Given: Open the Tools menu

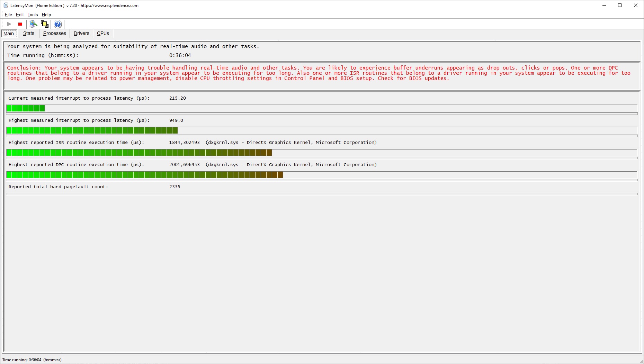Looking at the screenshot, I should point(33,15).
